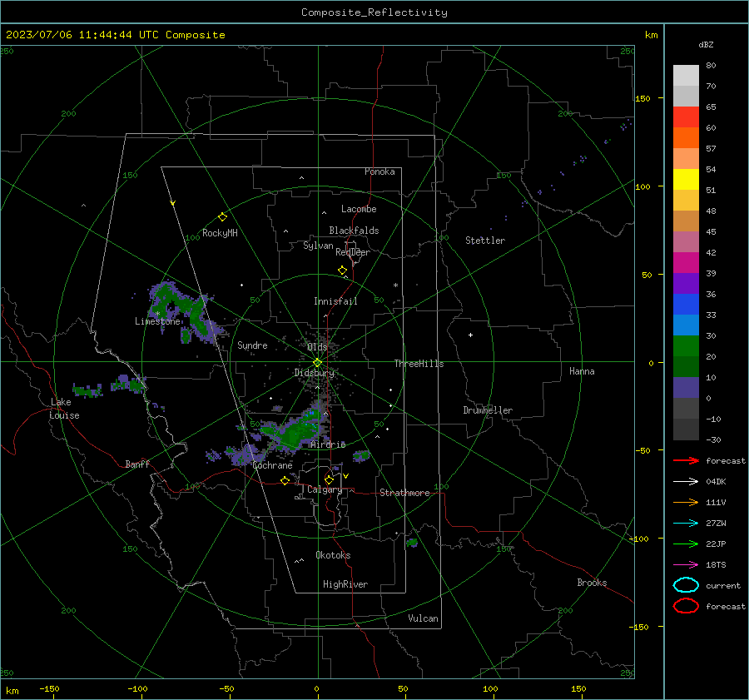Click the HighRiver city label
Image resolution: width=749 pixels, height=700 pixels.
345,584
